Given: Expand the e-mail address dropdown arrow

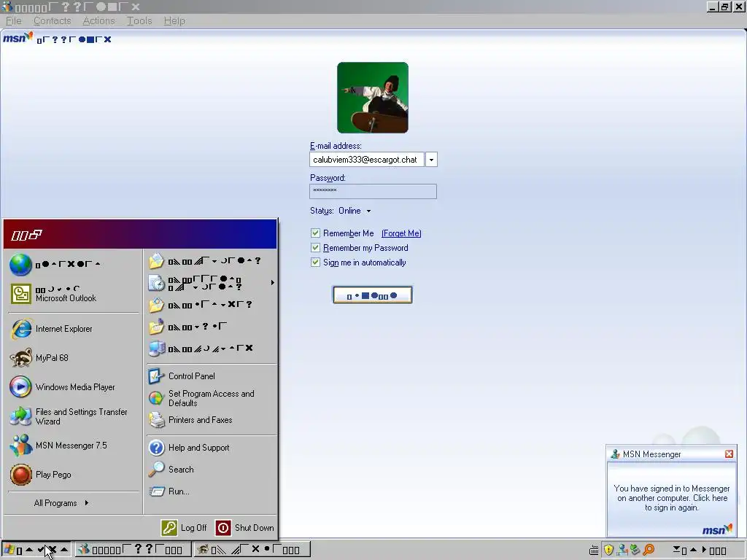Looking at the screenshot, I should pos(431,160).
